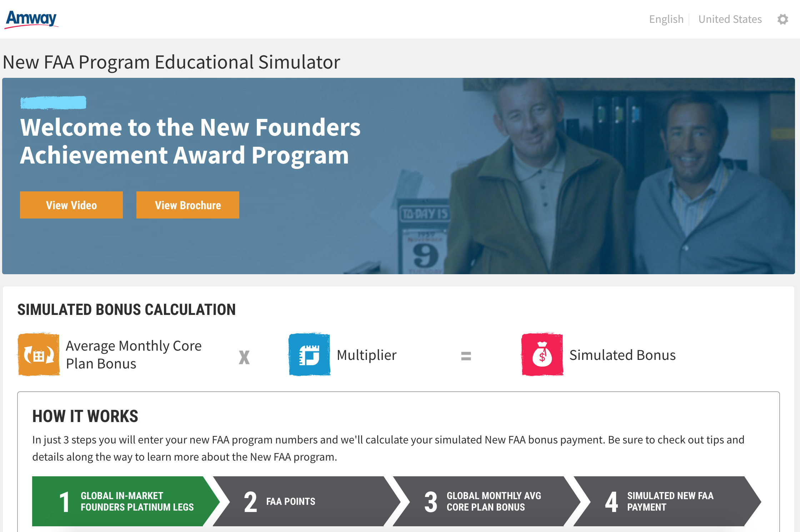800x532 pixels.
Task: Click the orange Average Monthly Core Plan Bonus icon
Action: coord(39,355)
